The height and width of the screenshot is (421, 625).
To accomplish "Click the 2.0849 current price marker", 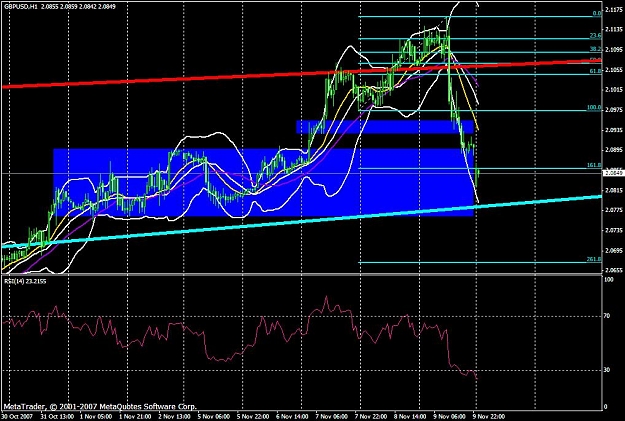I will tap(612, 173).
